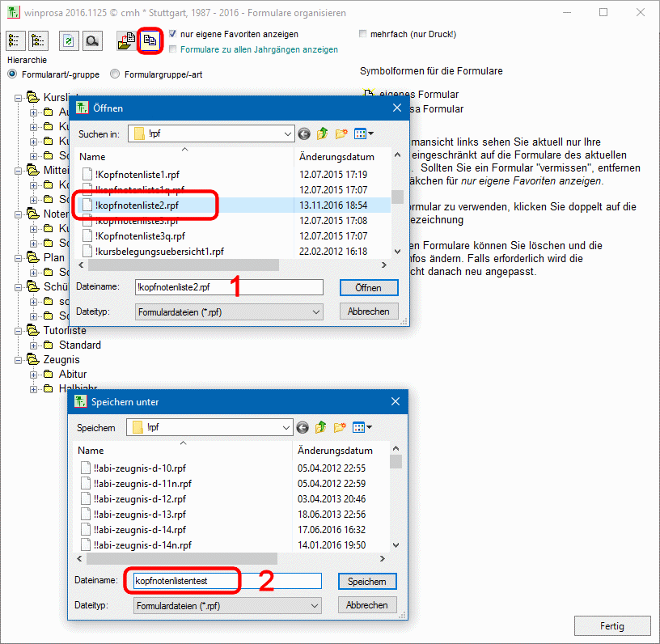Viewport: 660px width, 644px height.
Task: Select the 'Tutorliste' tree folder
Action: 65,331
